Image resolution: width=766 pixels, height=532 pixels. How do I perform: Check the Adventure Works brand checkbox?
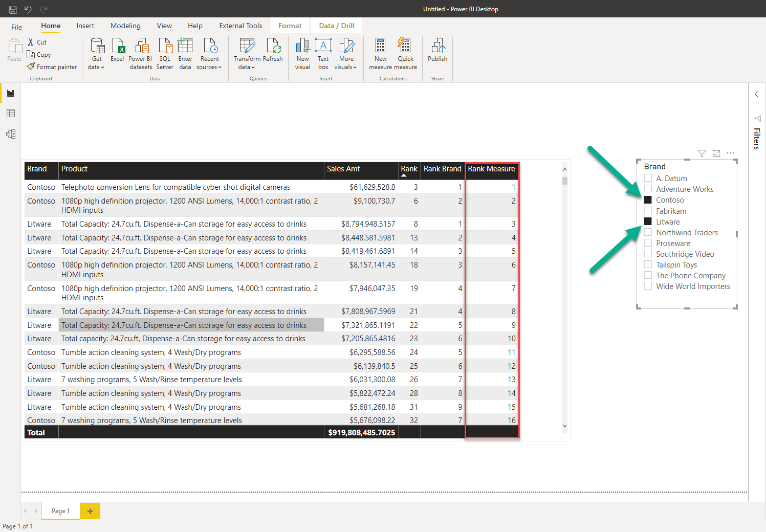[x=648, y=189]
